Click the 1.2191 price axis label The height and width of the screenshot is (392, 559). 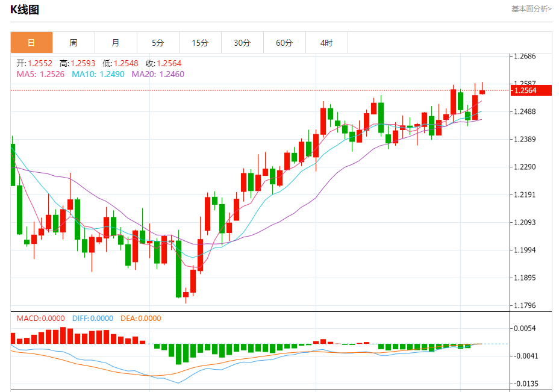click(x=525, y=194)
